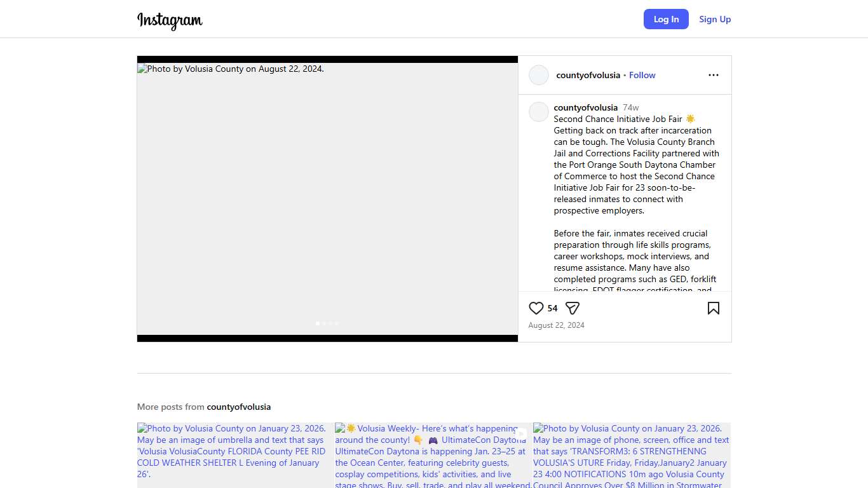Viewport: 868px width, 488px height.
Task: Click the avatar beside the caption
Action: [538, 112]
